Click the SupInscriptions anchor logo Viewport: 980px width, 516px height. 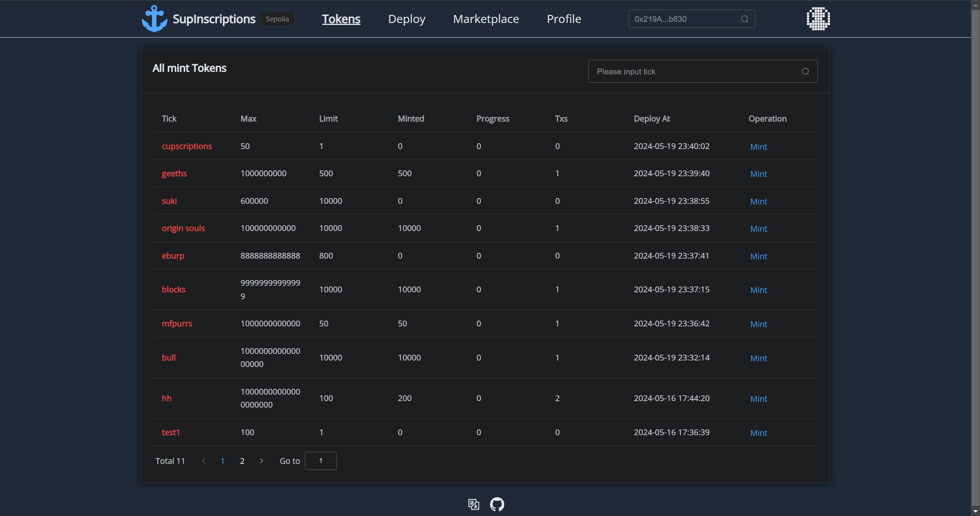point(154,19)
